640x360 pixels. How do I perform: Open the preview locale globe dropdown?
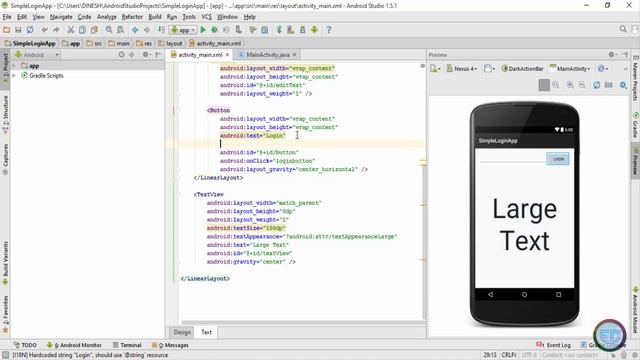tap(602, 69)
